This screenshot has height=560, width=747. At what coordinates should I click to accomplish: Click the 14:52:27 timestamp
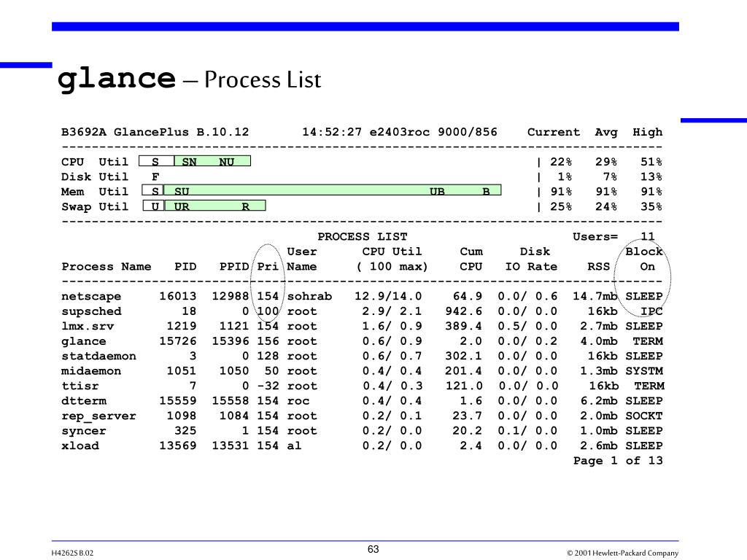[332, 132]
